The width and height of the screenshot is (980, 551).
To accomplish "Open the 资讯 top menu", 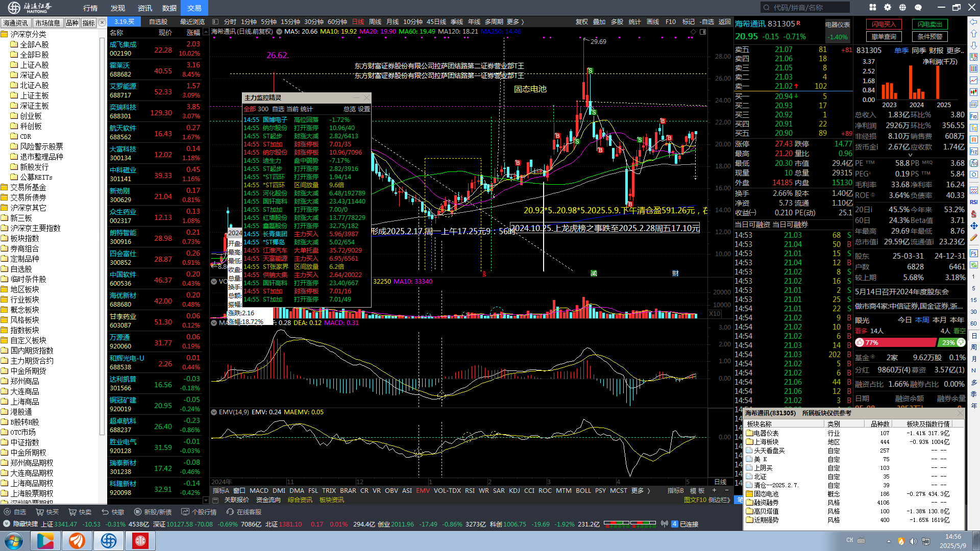I will click(x=145, y=8).
